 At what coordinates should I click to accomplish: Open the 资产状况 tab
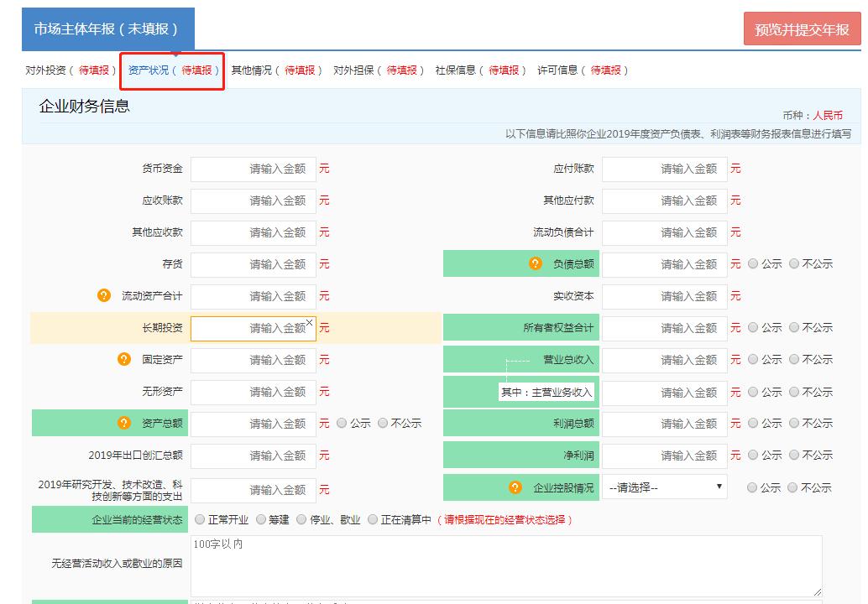point(173,70)
